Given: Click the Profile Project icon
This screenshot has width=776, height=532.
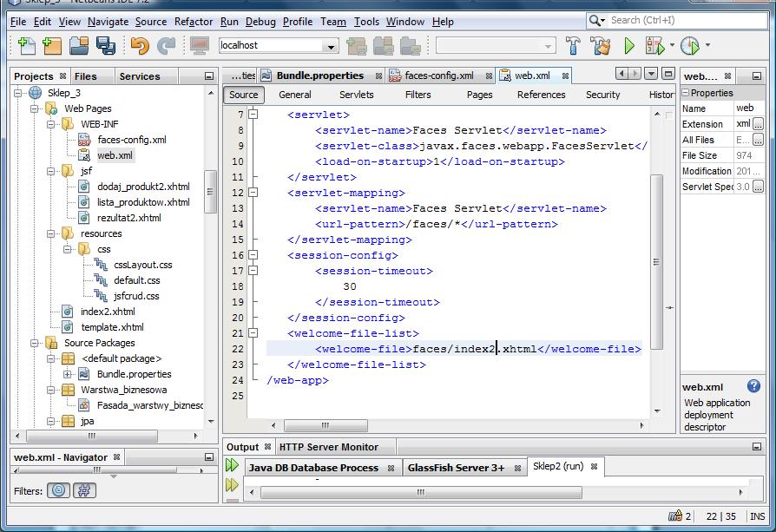Looking at the screenshot, I should pyautogui.click(x=690, y=45).
